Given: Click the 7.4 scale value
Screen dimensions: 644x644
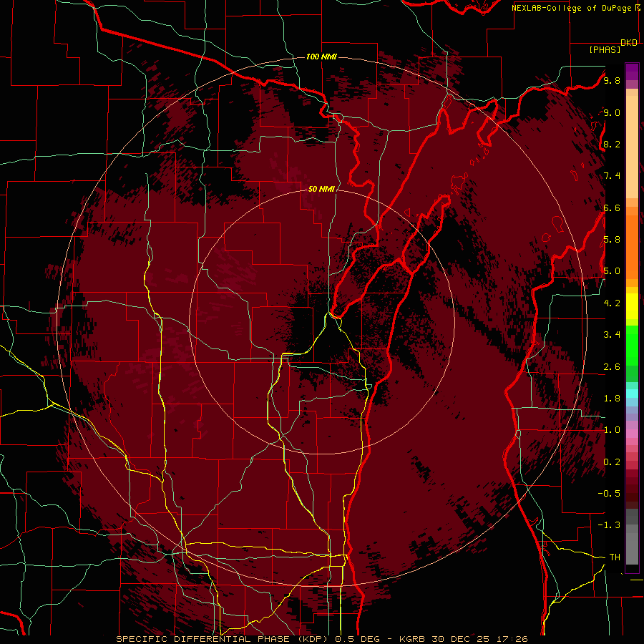Looking at the screenshot, I should click(x=612, y=176).
